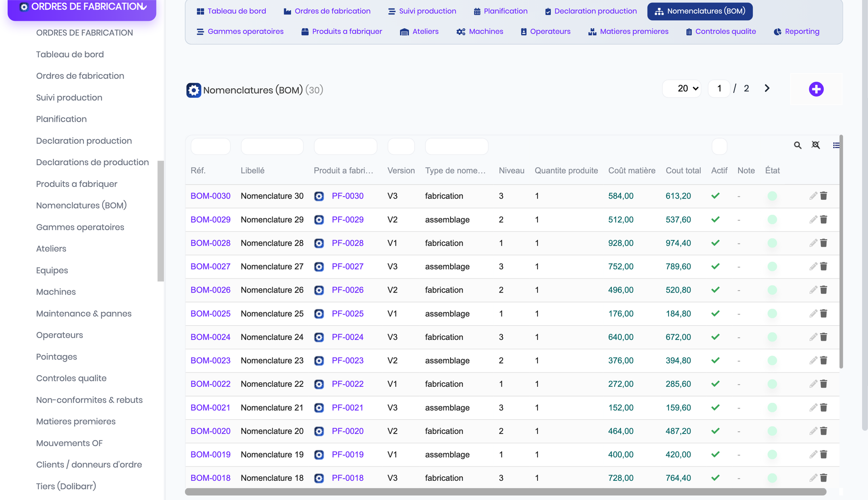Click the horizontal table scrollbar
This screenshot has height=500, width=868.
click(x=505, y=492)
